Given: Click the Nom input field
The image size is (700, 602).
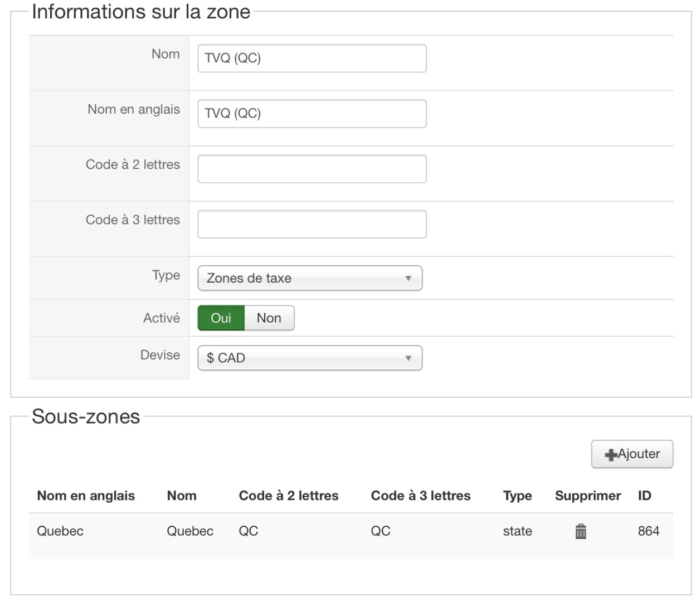Looking at the screenshot, I should coord(312,59).
